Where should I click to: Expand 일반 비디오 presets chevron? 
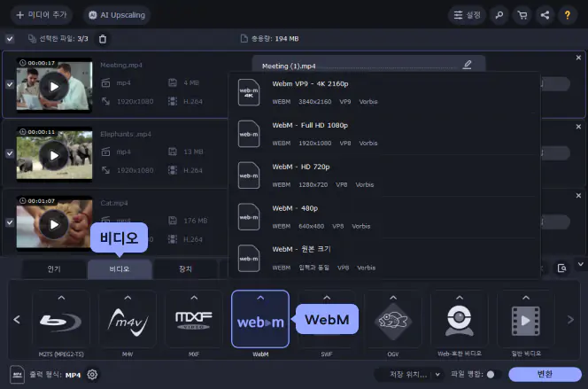tap(526, 298)
